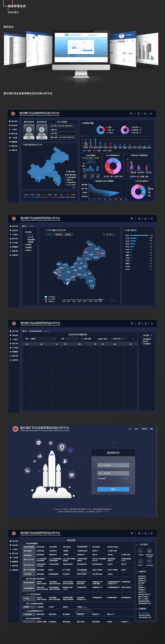165x644 pixels.
Task: Click the red 30万吨以下 legend swatch
Action: [x=46, y=301]
